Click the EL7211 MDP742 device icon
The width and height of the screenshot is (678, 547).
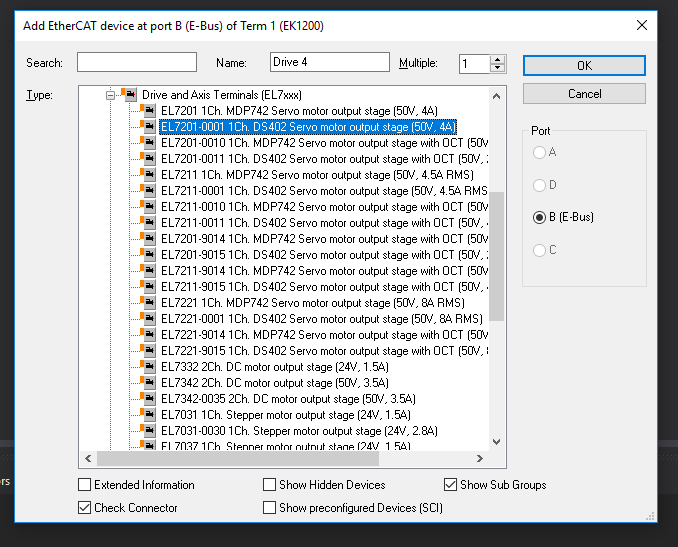148,175
